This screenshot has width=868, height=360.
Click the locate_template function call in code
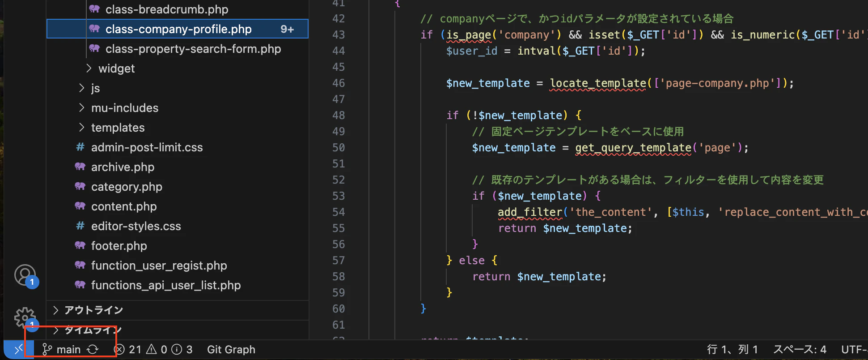(x=598, y=83)
